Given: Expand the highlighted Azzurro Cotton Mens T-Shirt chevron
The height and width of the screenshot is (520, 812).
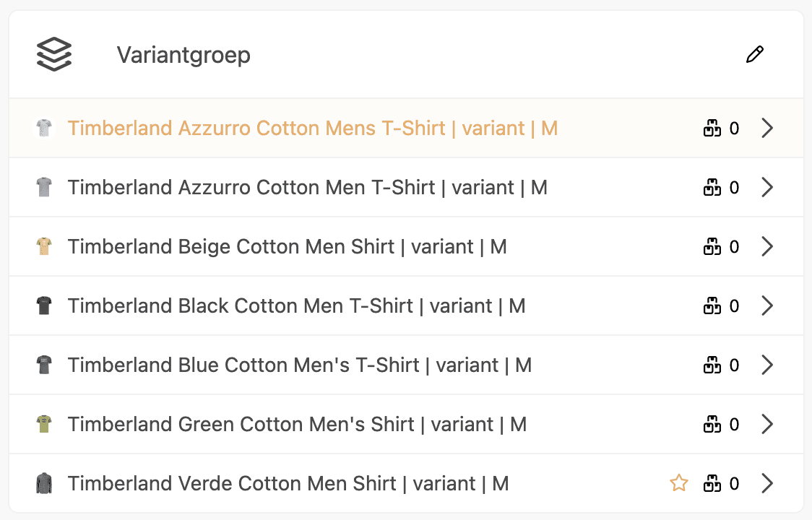Looking at the screenshot, I should click(x=767, y=129).
